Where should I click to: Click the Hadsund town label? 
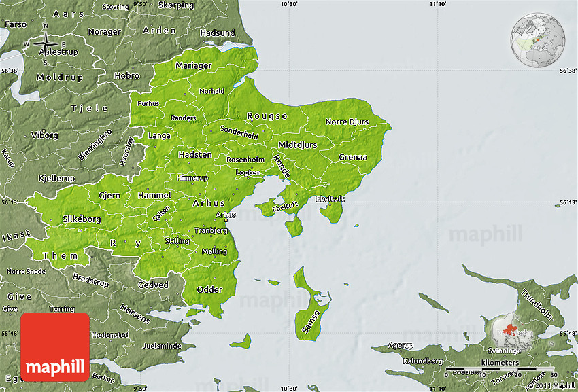coord(218,33)
